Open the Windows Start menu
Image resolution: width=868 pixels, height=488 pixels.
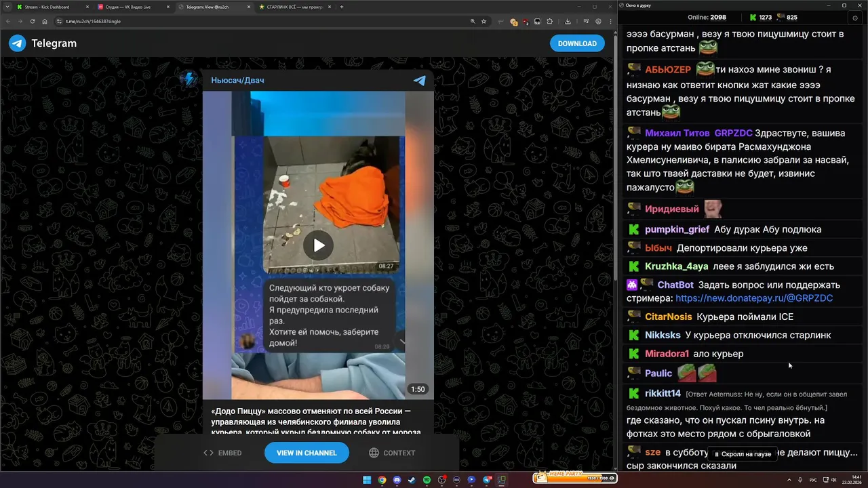[x=367, y=480]
